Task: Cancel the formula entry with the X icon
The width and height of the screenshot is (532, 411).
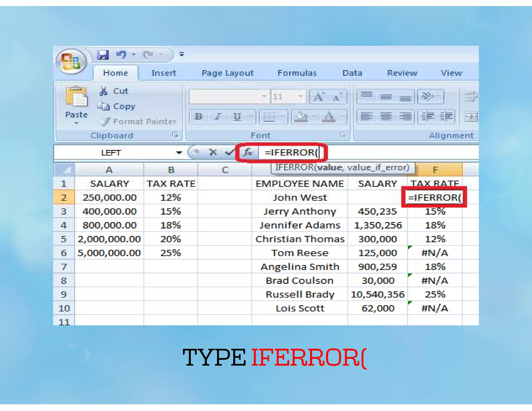Action: click(213, 152)
